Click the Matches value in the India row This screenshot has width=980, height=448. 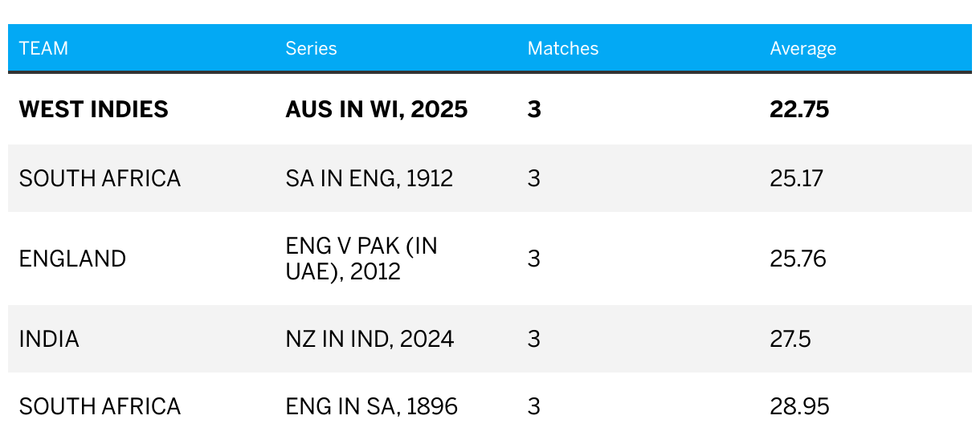pos(534,339)
